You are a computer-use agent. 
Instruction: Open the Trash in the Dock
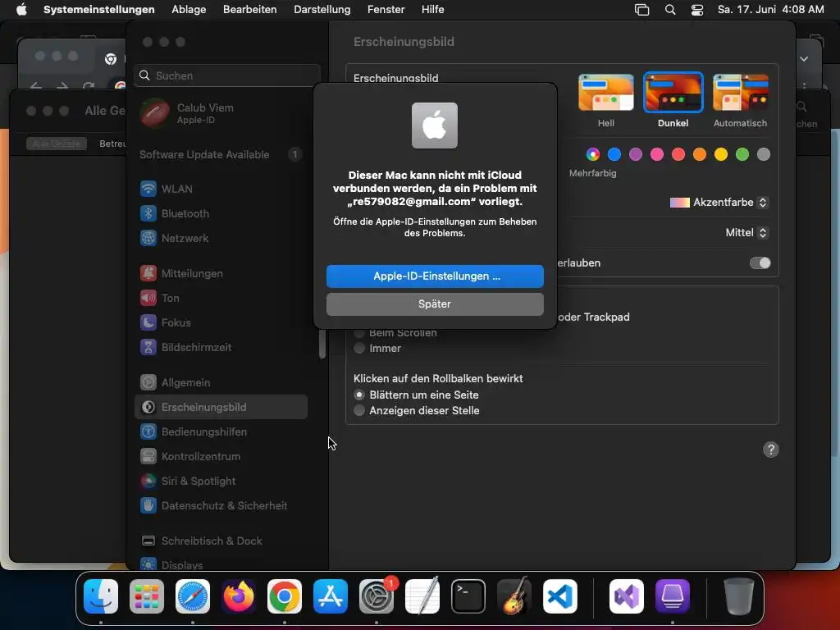(739, 596)
